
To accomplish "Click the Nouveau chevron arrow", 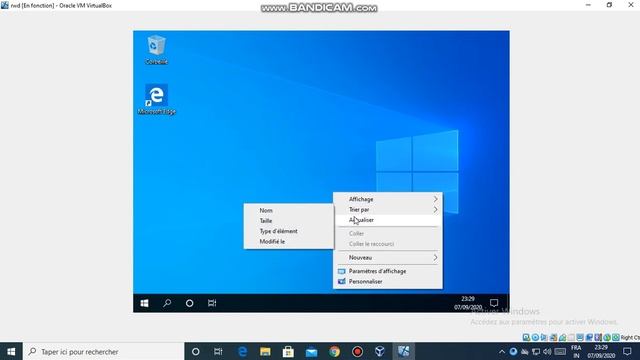I will pyautogui.click(x=436, y=258).
